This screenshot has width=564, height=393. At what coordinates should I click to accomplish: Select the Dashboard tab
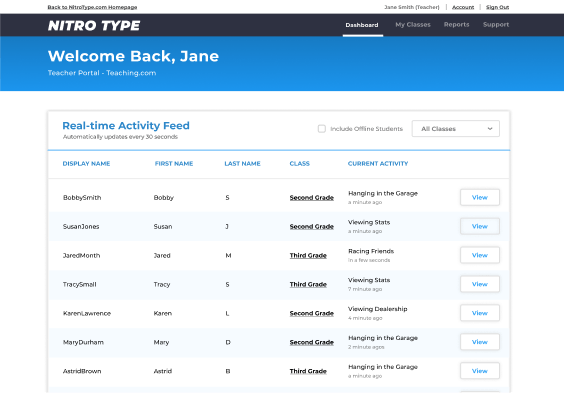pyautogui.click(x=362, y=25)
